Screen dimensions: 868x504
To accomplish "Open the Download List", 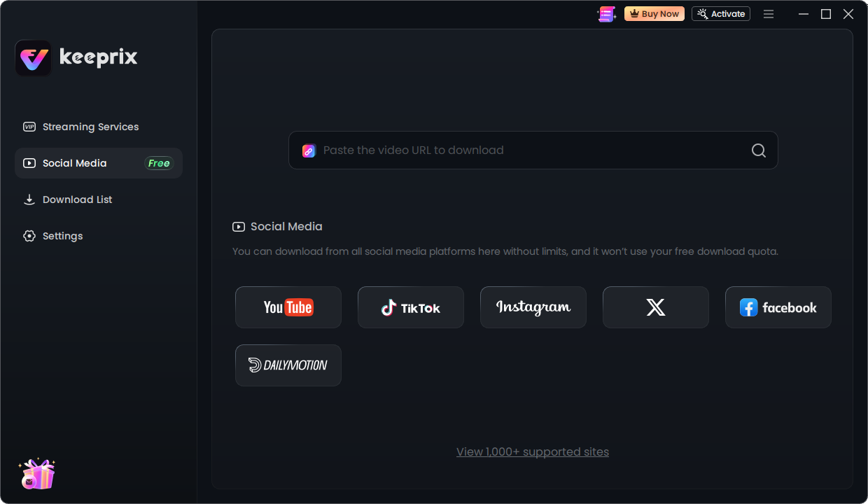I will pyautogui.click(x=98, y=199).
